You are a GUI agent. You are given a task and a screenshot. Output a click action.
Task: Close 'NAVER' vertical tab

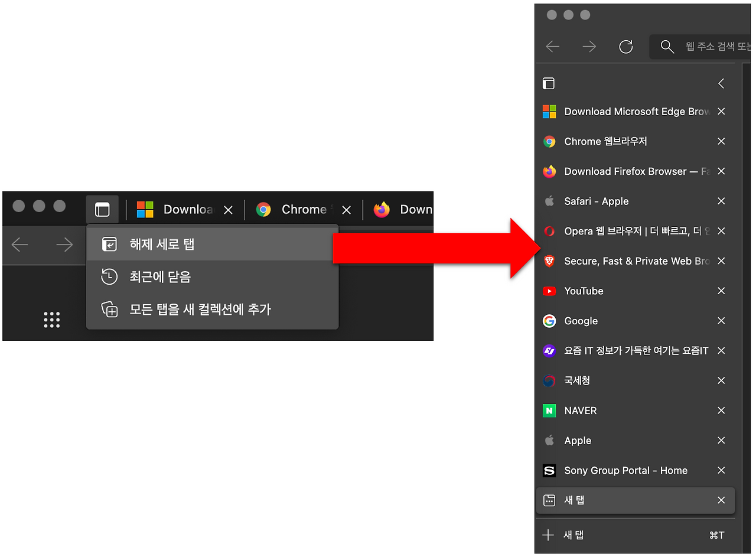click(721, 411)
